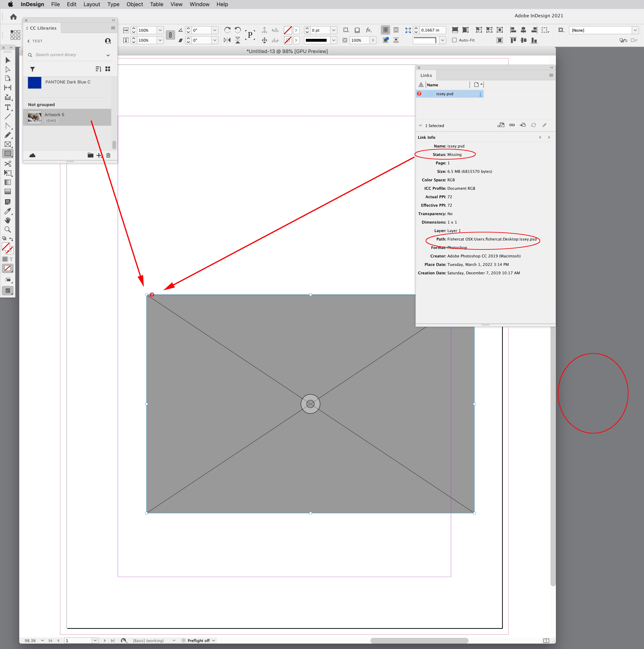Click the Home icon
The image size is (644, 649).
(x=13, y=17)
